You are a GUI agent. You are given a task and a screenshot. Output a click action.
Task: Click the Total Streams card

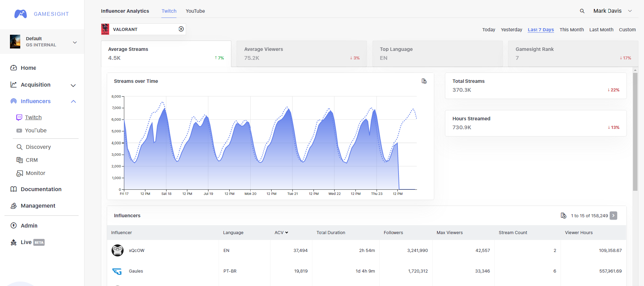pos(536,86)
